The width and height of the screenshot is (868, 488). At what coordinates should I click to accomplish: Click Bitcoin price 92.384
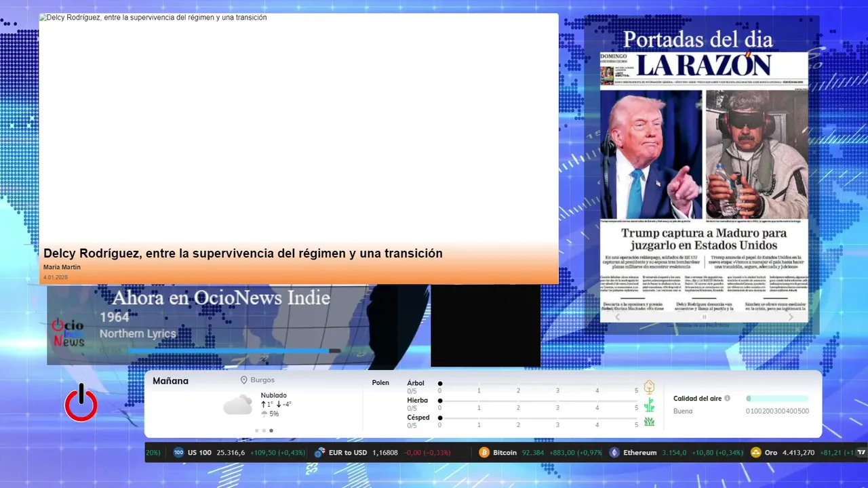click(533, 452)
